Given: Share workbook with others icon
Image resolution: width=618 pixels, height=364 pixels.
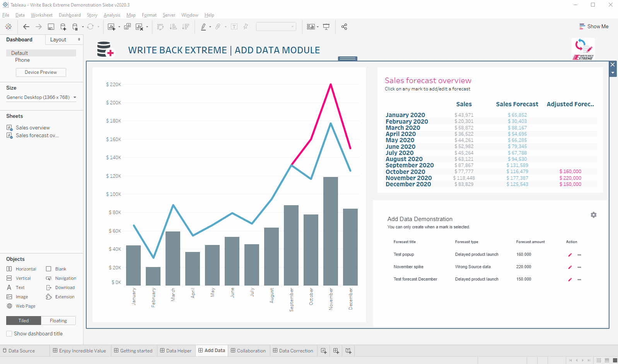Looking at the screenshot, I should point(344,27).
